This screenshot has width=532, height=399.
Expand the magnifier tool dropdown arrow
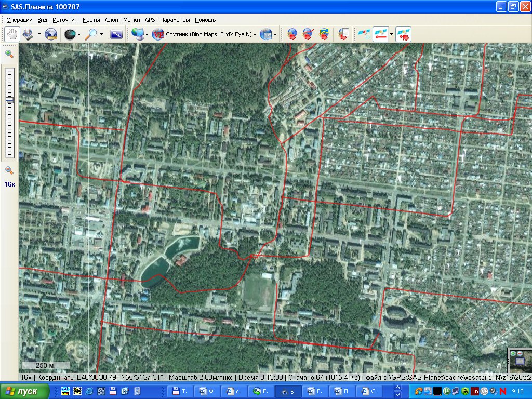[101, 34]
